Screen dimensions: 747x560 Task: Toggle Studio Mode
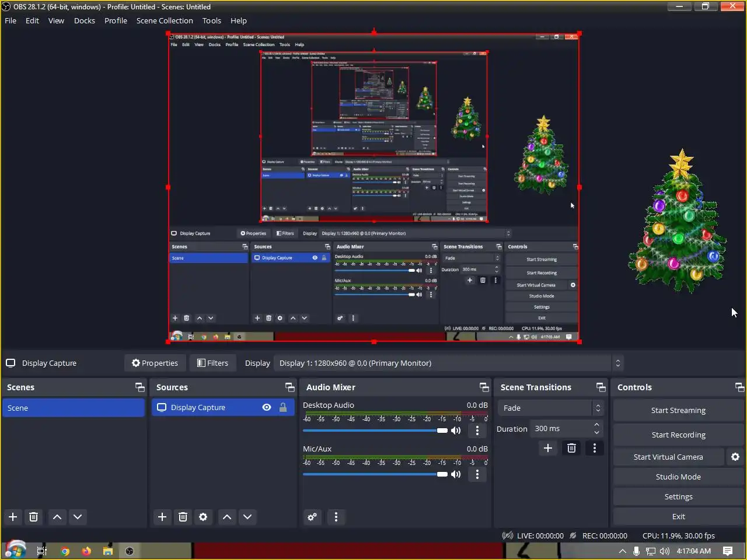678,477
